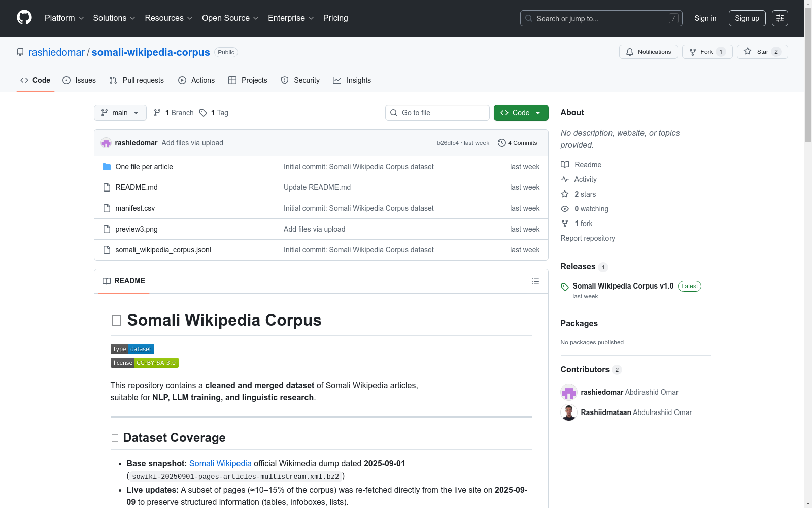Click the star icon beside 2 stars
The image size is (812, 508).
pos(565,194)
